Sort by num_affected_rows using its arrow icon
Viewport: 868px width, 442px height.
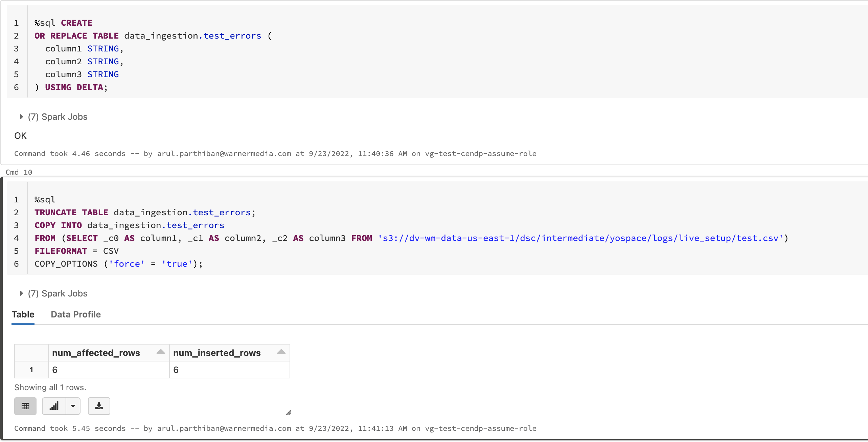click(x=161, y=352)
